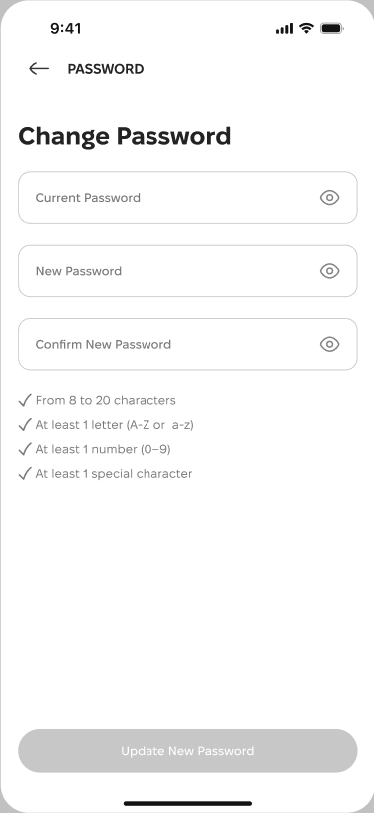Tap the battery indicator icon
Screen dimensions: 374x813
(x=332, y=28)
